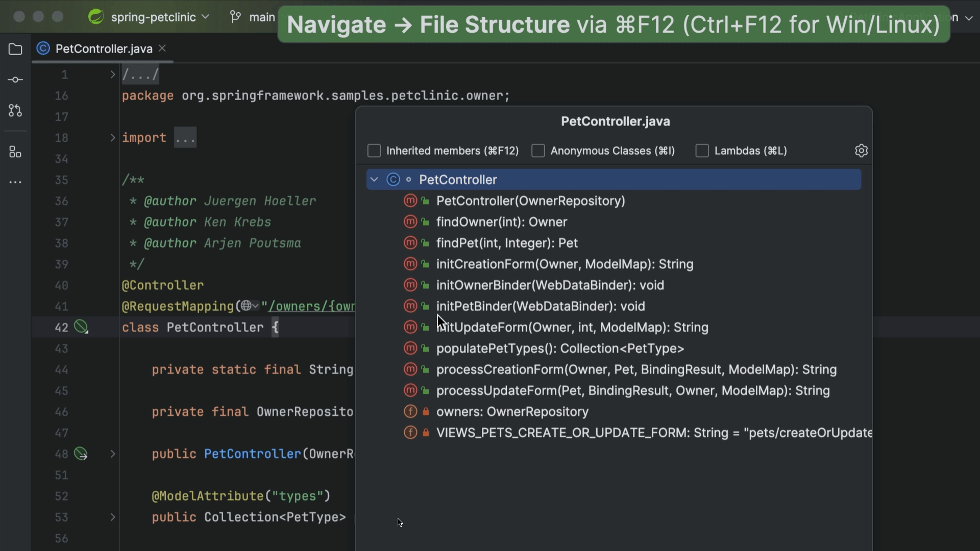The image size is (980, 551).
Task: Enable the Inherited members checkbox
Action: pos(374,150)
